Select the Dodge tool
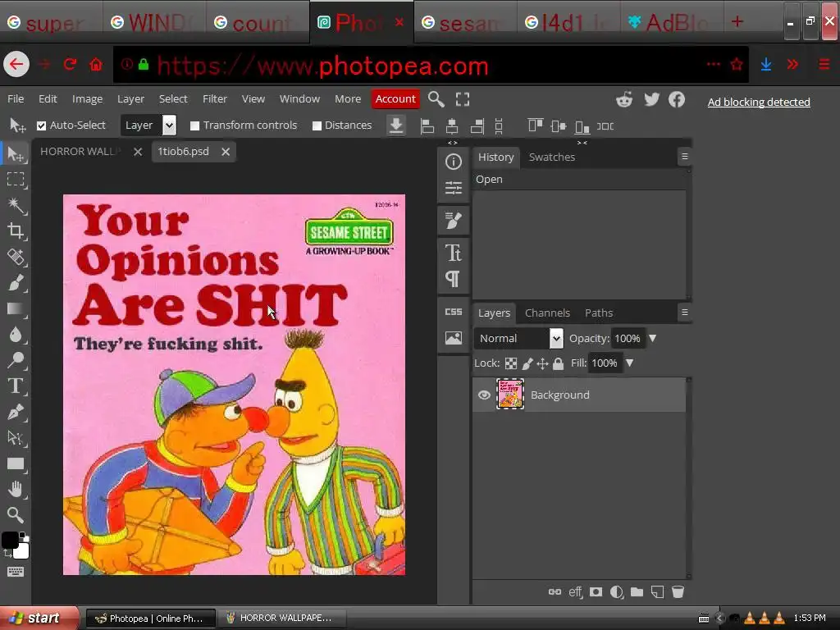The width and height of the screenshot is (840, 630). 16,360
